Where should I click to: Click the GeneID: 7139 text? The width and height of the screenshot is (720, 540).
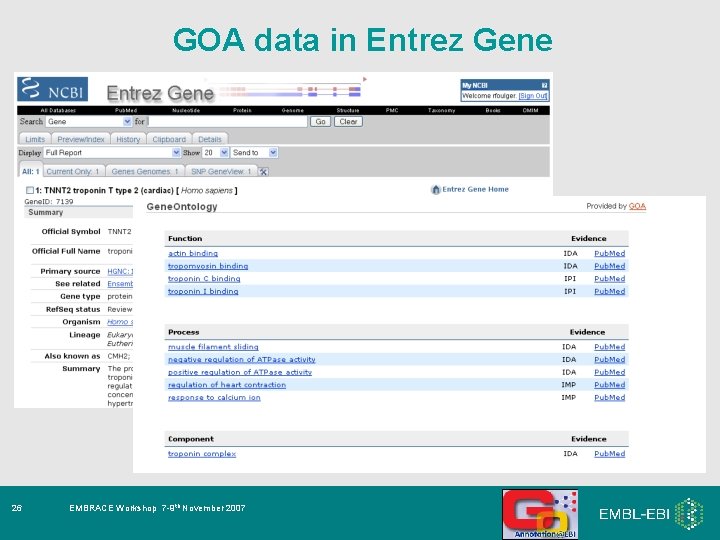pyautogui.click(x=49, y=202)
